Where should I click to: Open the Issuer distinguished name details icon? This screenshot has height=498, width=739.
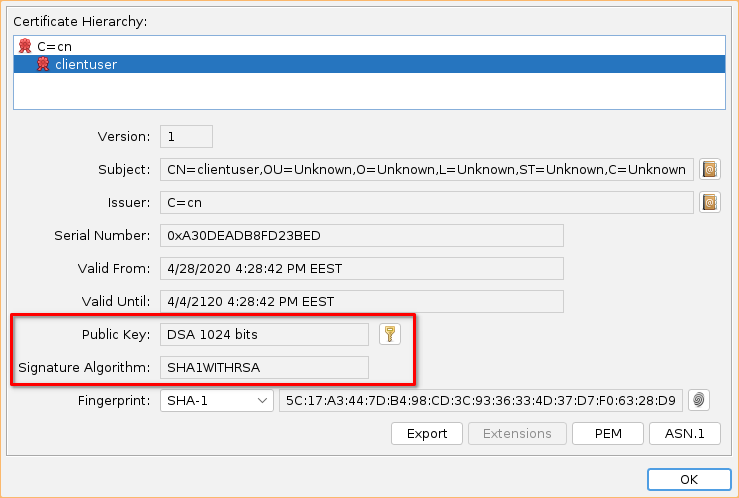pos(710,202)
